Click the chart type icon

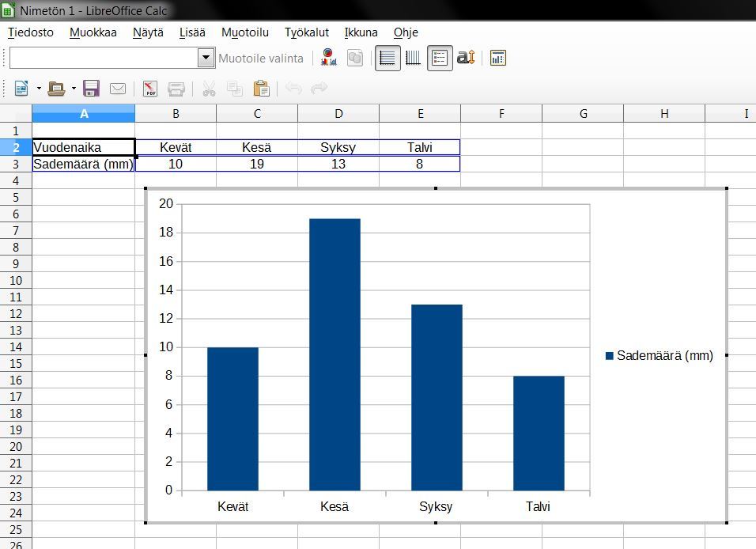328,58
